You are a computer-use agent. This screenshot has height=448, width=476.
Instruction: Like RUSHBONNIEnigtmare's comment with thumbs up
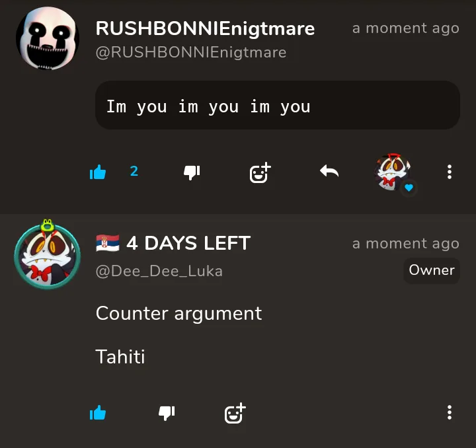pyautogui.click(x=98, y=172)
